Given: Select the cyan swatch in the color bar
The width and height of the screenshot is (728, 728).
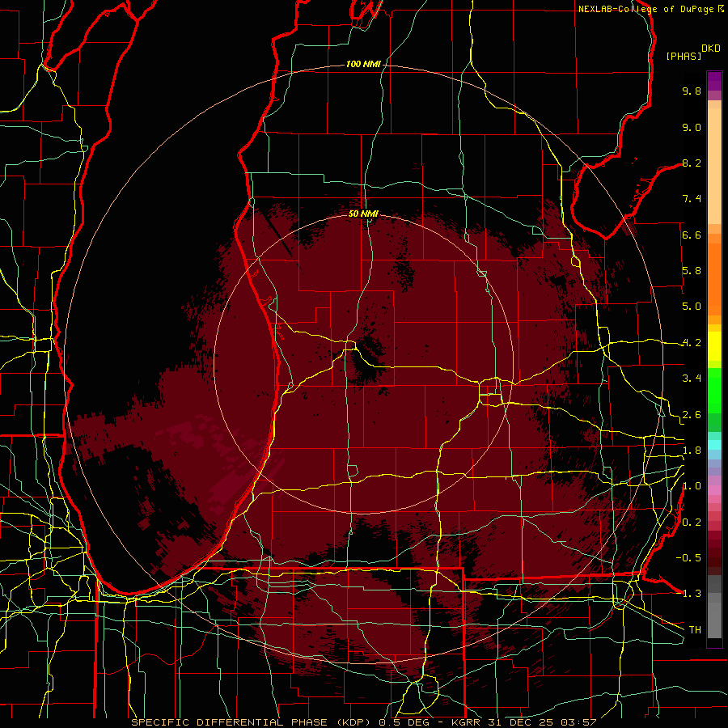Looking at the screenshot, I should 714,445.
